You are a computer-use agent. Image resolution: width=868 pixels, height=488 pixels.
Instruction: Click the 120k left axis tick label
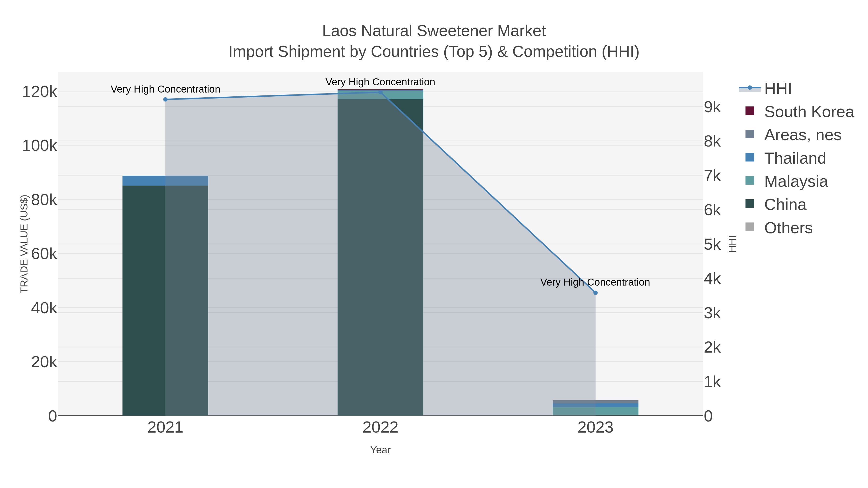(40, 92)
